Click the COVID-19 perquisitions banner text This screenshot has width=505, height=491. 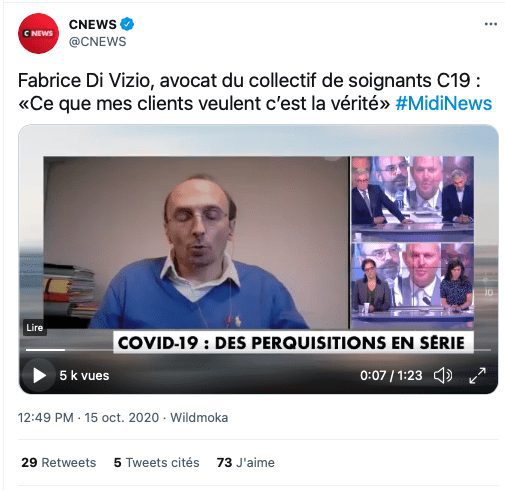point(291,343)
